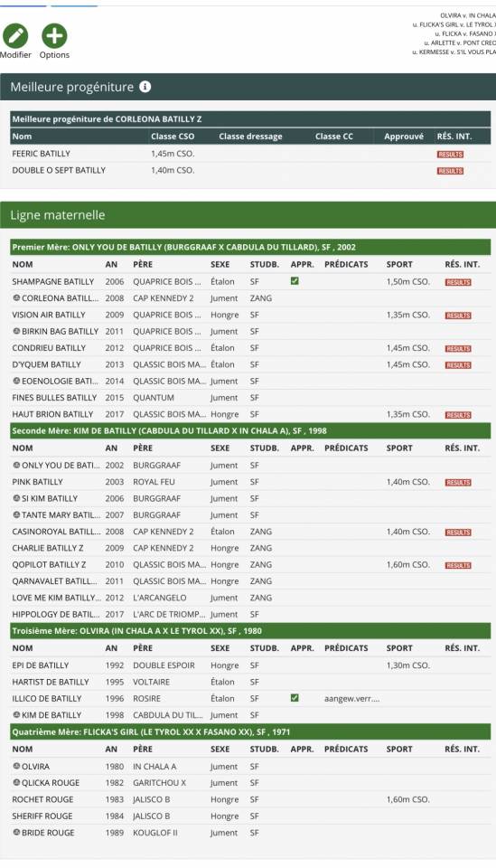This screenshot has height=868, width=496.
Task: Click round icon before BIRKIN BAG BATILLY
Action: [16, 331]
